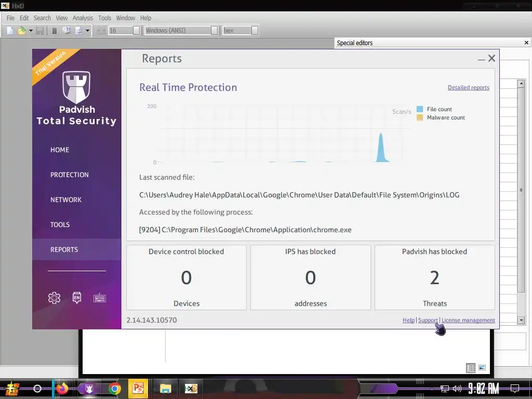Click the Device control blocked card

point(187,277)
